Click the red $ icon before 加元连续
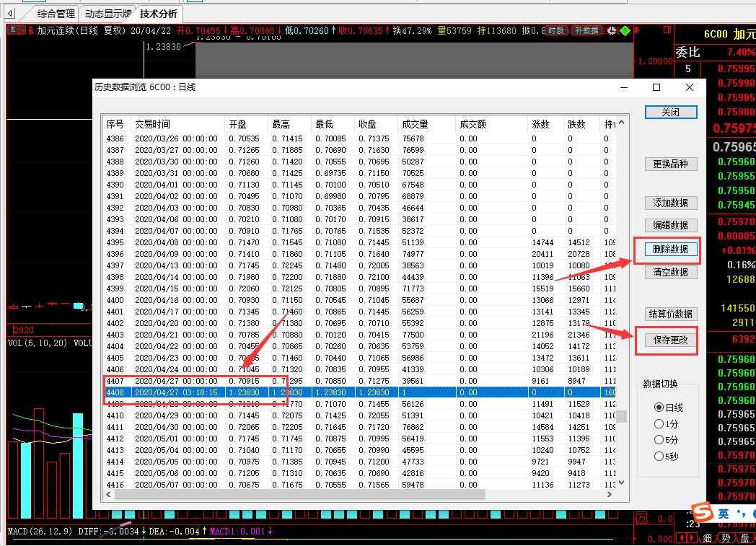The image size is (756, 546). point(31,30)
